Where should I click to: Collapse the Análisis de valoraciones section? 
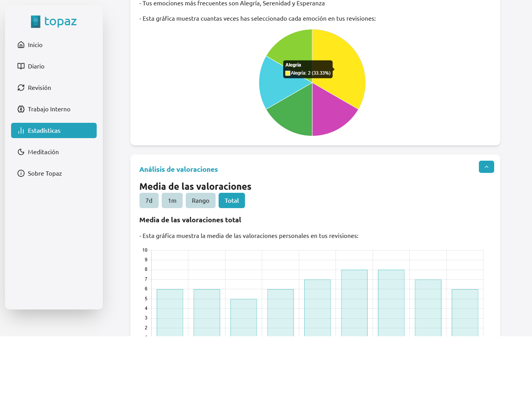(486, 167)
